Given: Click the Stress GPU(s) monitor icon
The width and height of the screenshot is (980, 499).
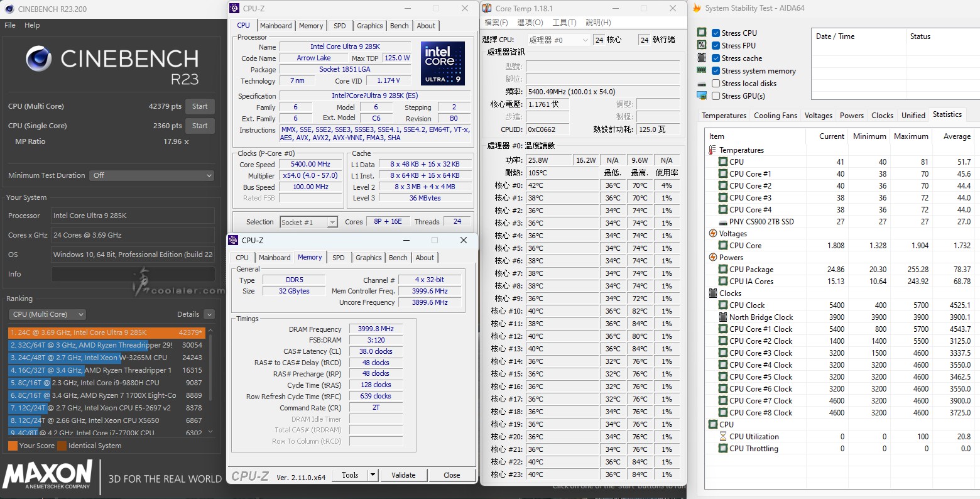Looking at the screenshot, I should [702, 96].
